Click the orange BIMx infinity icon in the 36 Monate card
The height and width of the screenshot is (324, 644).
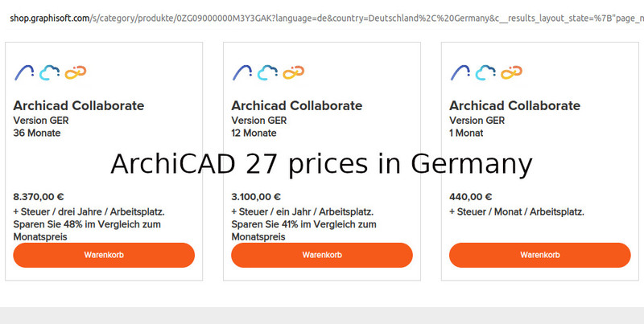tap(75, 73)
